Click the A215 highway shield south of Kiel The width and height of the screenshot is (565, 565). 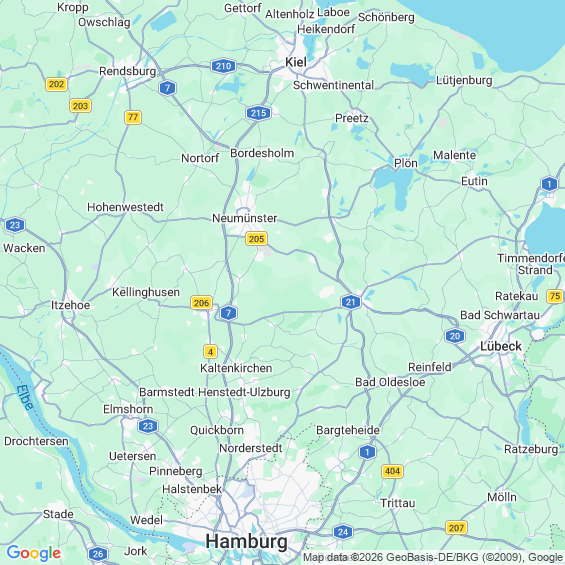click(258, 113)
